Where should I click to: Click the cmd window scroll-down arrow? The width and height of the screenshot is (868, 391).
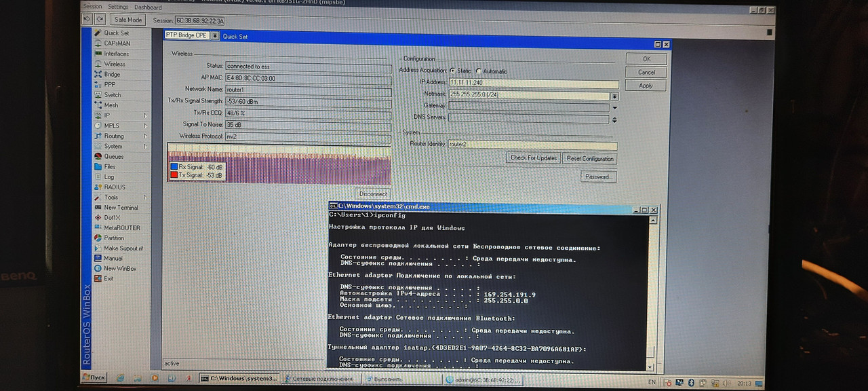[x=652, y=367]
